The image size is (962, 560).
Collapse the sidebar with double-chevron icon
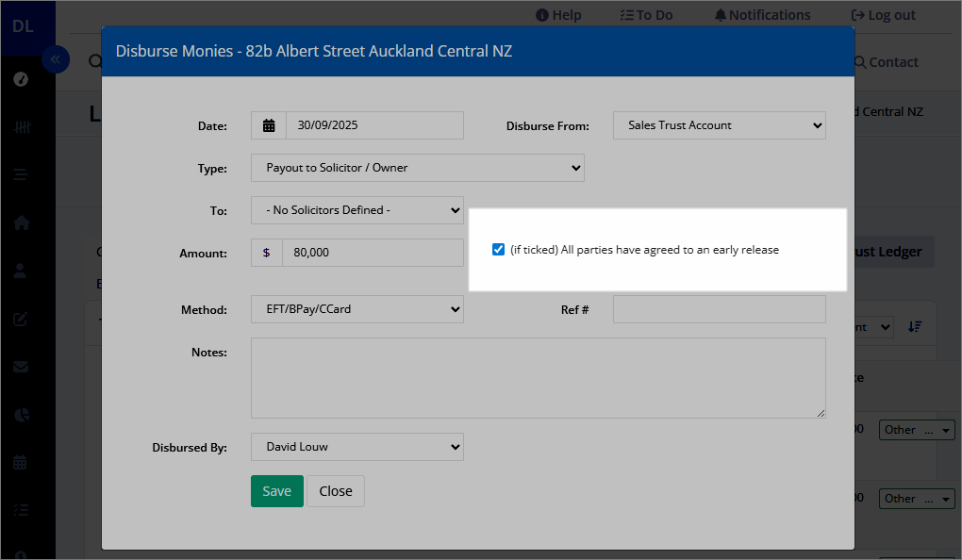click(56, 59)
